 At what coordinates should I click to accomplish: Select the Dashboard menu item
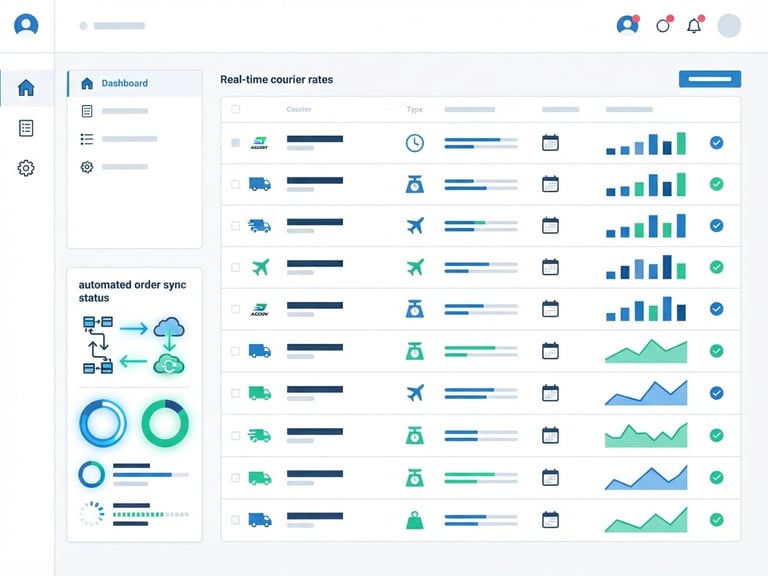pyautogui.click(x=135, y=83)
